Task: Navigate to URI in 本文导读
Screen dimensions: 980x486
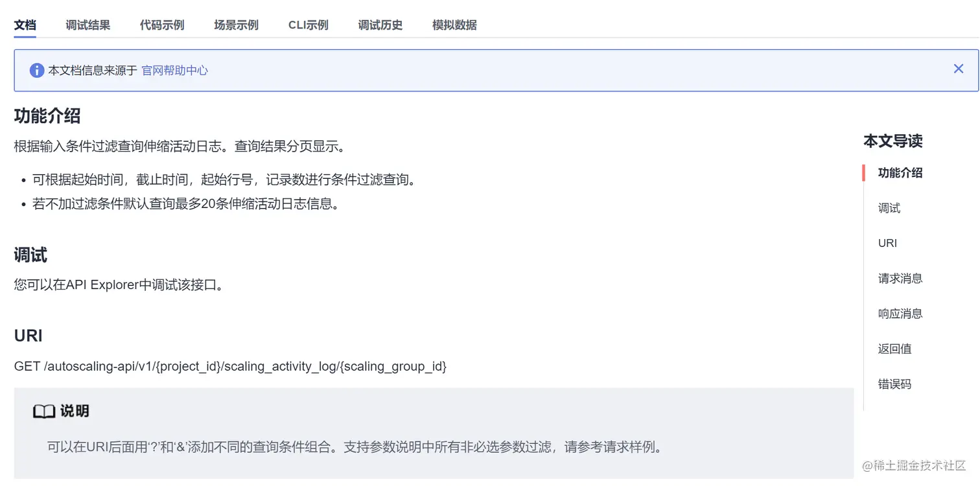Action: (887, 243)
